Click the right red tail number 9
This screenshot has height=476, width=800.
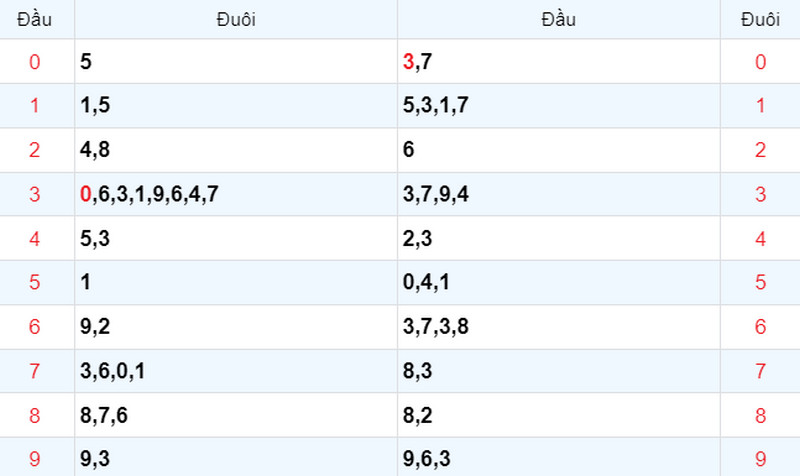click(x=760, y=459)
